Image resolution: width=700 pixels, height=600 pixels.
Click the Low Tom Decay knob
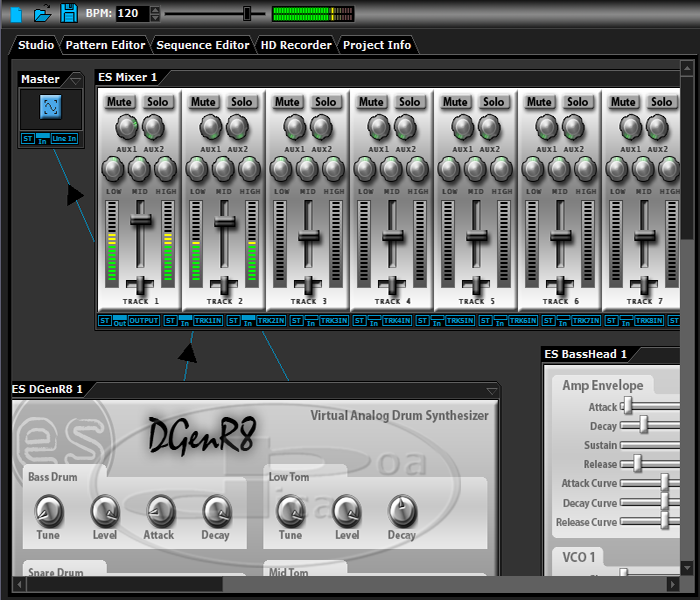(x=401, y=512)
